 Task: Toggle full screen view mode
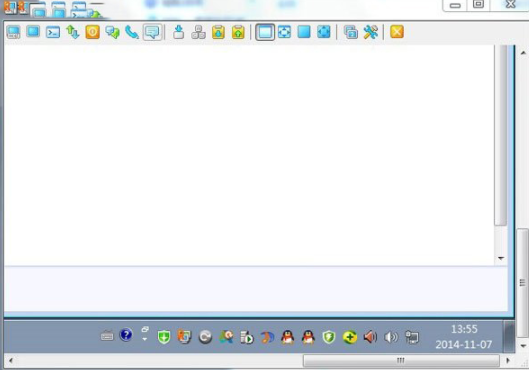tap(304, 32)
